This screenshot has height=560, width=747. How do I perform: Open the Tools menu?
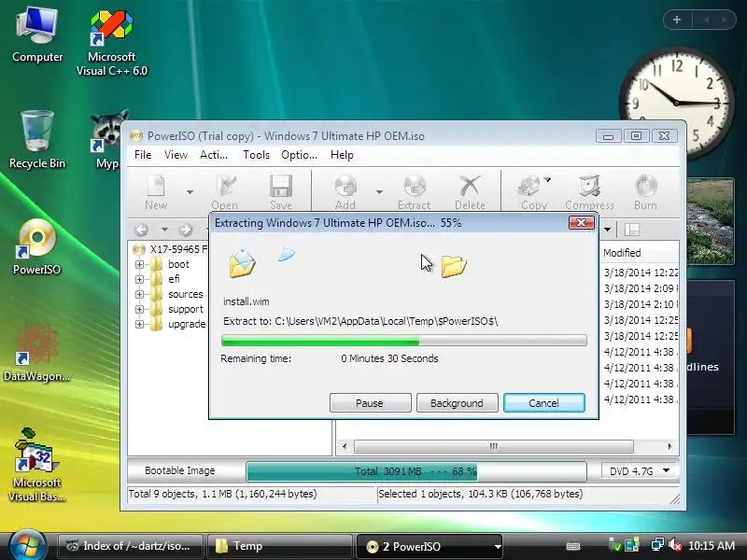tap(256, 155)
